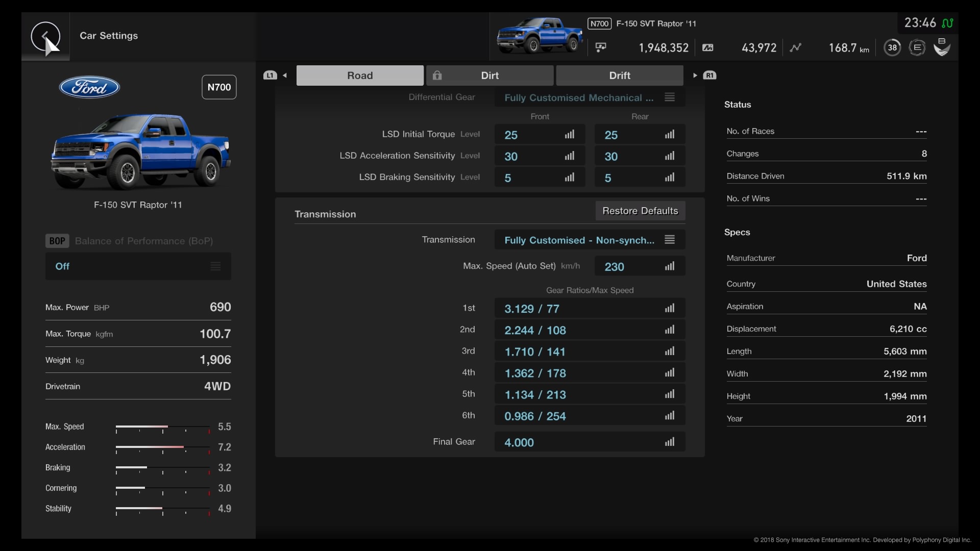Click the Acceleration rating bar
The height and width of the screenshot is (551, 980).
[x=163, y=448]
